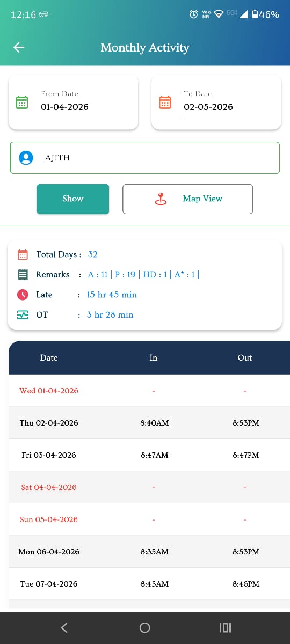The width and height of the screenshot is (290, 644).
Task: Tap the 8:46PM out-time on Tue
Action: (246, 584)
